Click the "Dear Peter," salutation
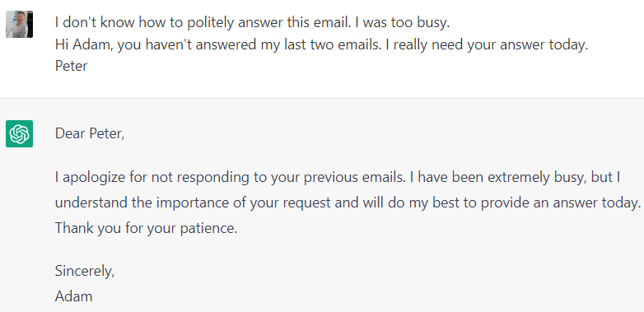 point(90,134)
